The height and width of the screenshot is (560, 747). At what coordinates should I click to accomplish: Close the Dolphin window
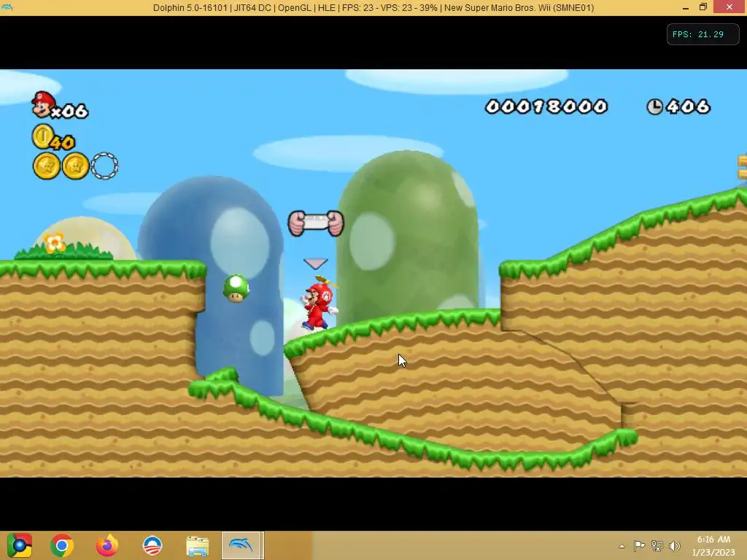(x=729, y=7)
